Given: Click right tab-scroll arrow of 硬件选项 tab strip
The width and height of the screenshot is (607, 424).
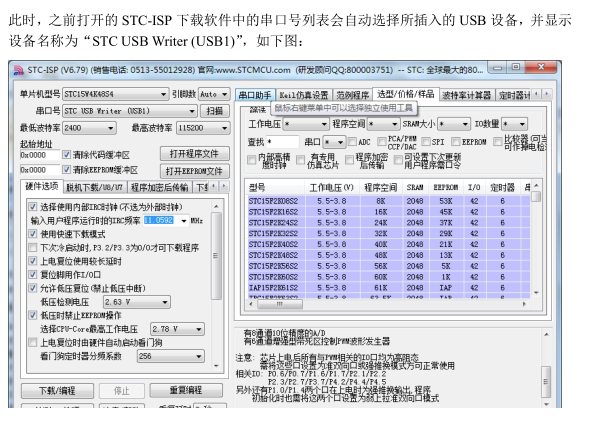Looking at the screenshot, I should 223,186.
